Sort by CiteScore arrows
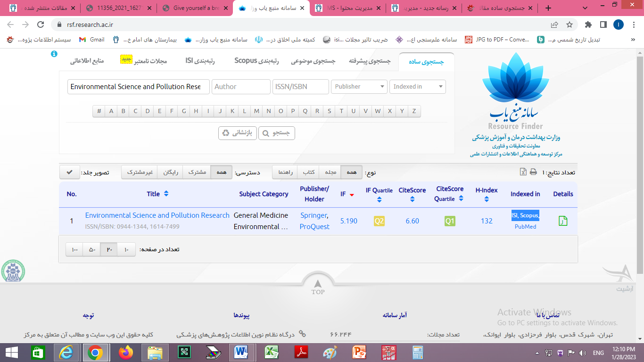Viewport: 644px width, 362px height. (412, 199)
